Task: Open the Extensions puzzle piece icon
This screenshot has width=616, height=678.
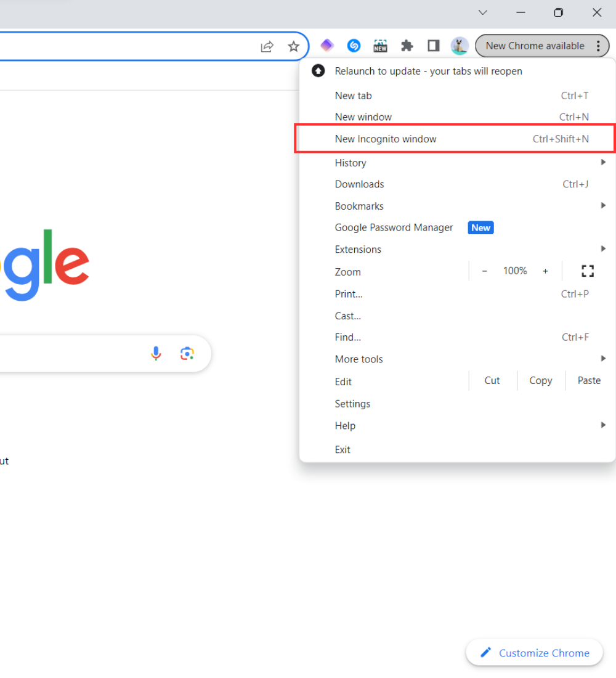Action: [407, 46]
